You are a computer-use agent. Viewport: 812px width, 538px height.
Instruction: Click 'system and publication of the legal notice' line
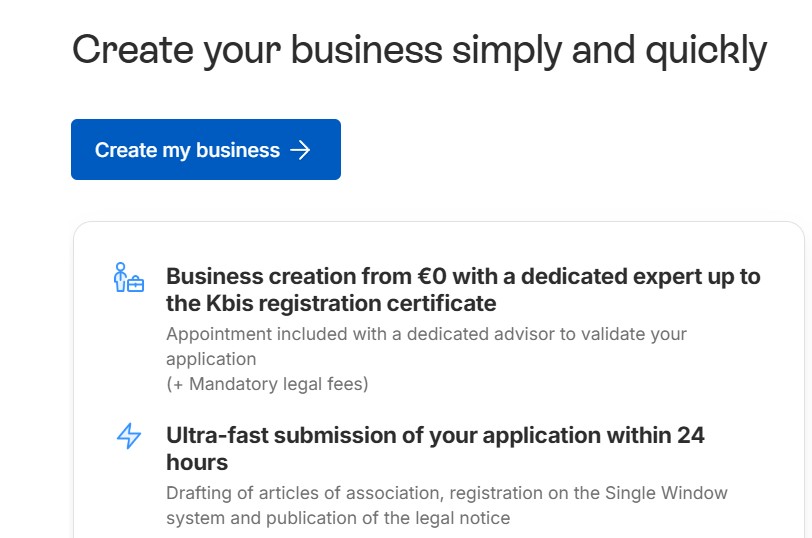[337, 518]
